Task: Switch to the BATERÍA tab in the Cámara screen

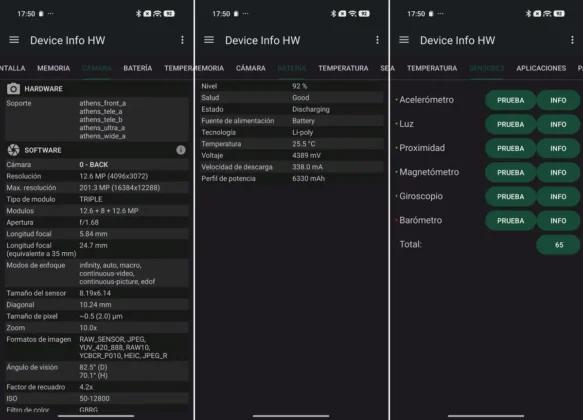Action: [x=138, y=68]
